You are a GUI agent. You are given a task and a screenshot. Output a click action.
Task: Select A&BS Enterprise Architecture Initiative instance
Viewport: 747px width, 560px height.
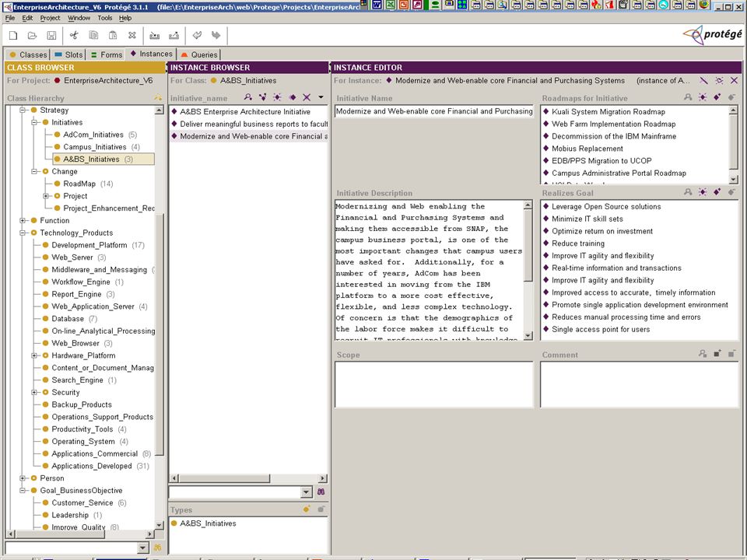(245, 111)
